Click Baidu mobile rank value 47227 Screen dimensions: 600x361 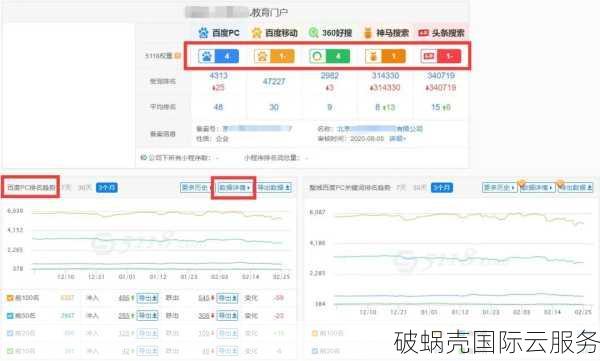[274, 82]
